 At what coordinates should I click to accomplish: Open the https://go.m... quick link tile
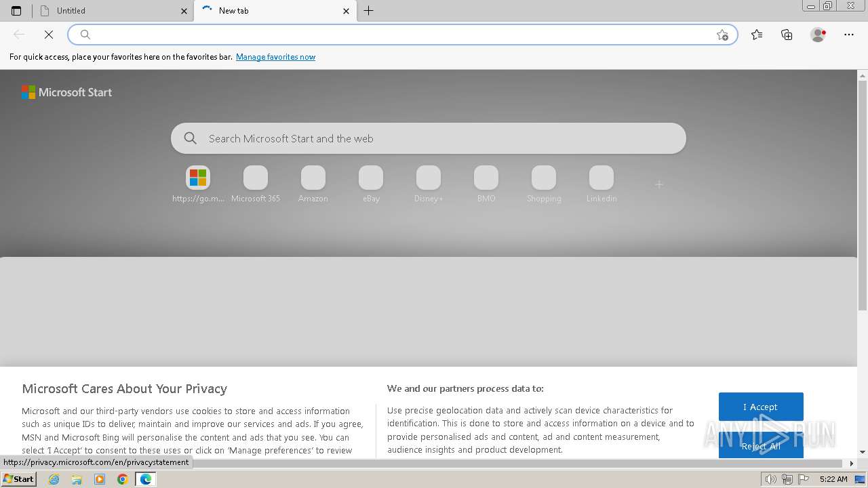[198, 184]
